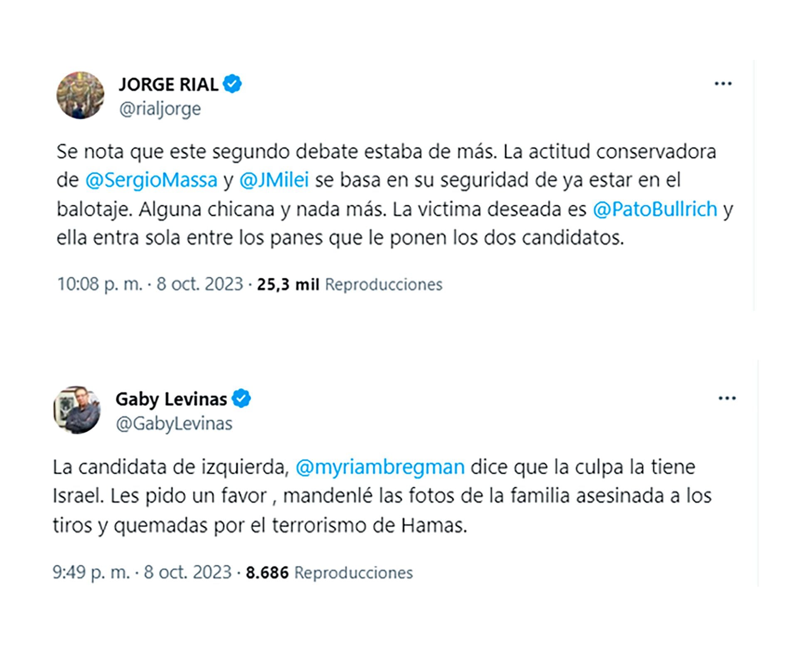Open the @myriambregman mention
798x672 pixels.
pos(380,467)
